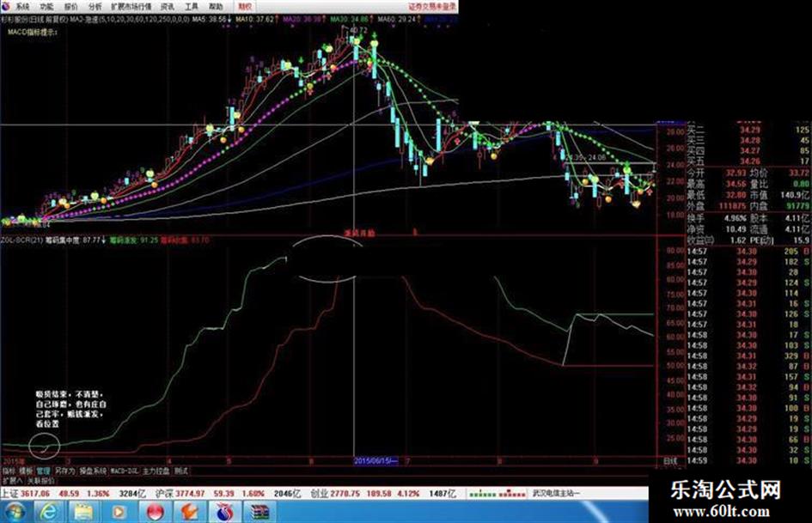Open the 系统 menu
The height and width of the screenshot is (523, 812).
(22, 7)
